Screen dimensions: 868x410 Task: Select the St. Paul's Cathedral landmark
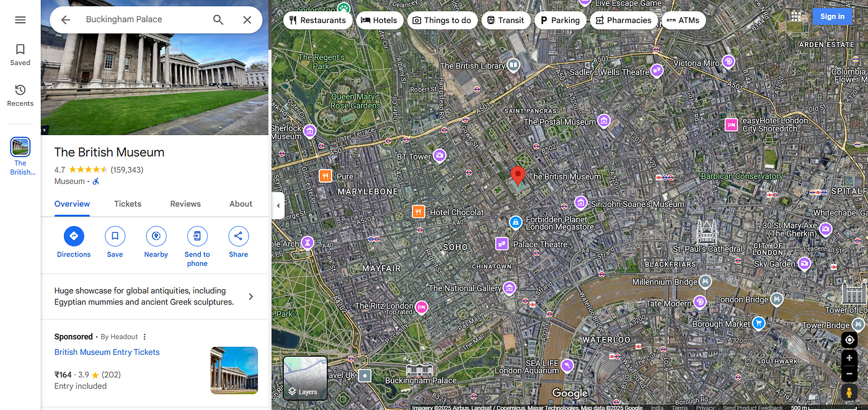706,231
